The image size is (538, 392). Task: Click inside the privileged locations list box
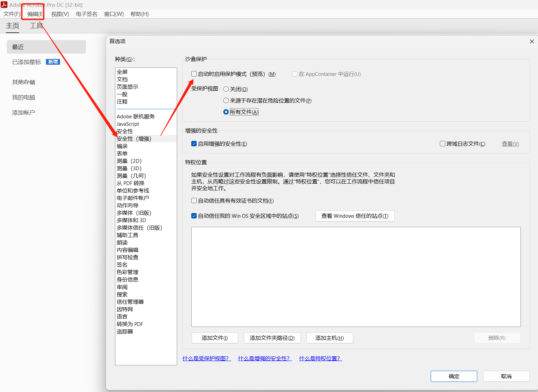[x=356, y=277]
